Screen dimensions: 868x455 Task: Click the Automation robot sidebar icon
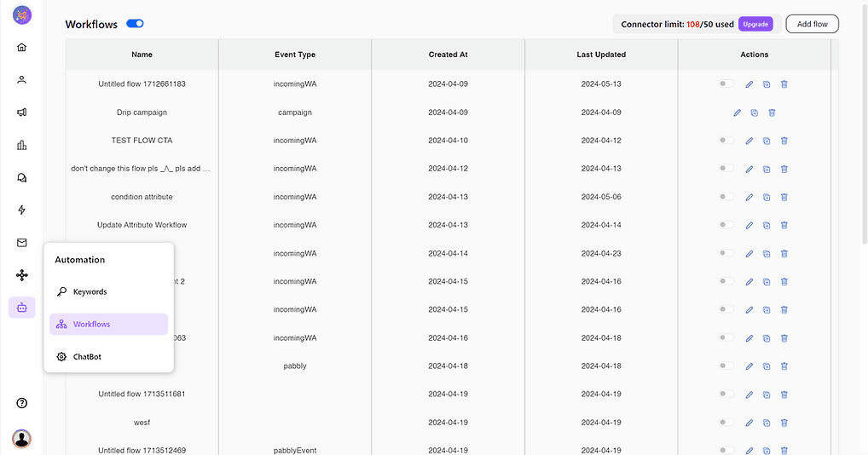(21, 308)
